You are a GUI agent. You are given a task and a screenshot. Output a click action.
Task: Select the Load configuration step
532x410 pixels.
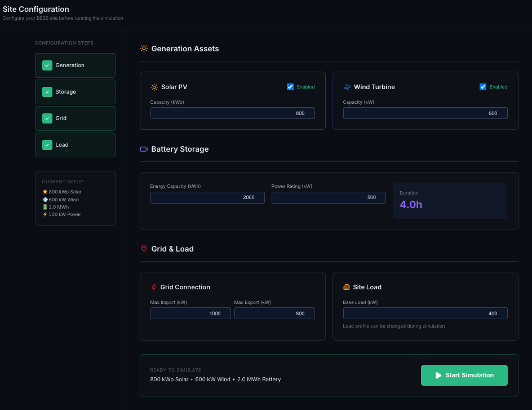coord(75,145)
